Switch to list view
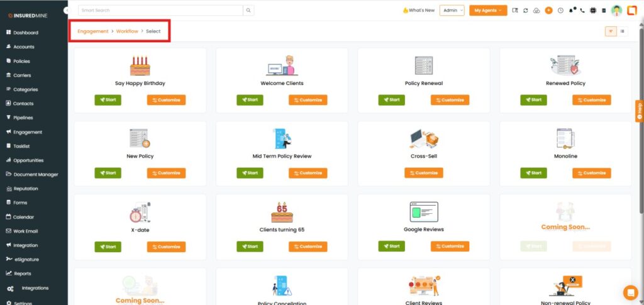The image size is (644, 305). 623,31
